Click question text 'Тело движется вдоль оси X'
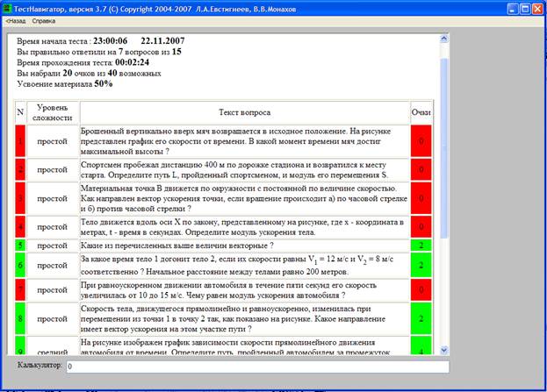This screenshot has width=547, height=392. click(245, 227)
